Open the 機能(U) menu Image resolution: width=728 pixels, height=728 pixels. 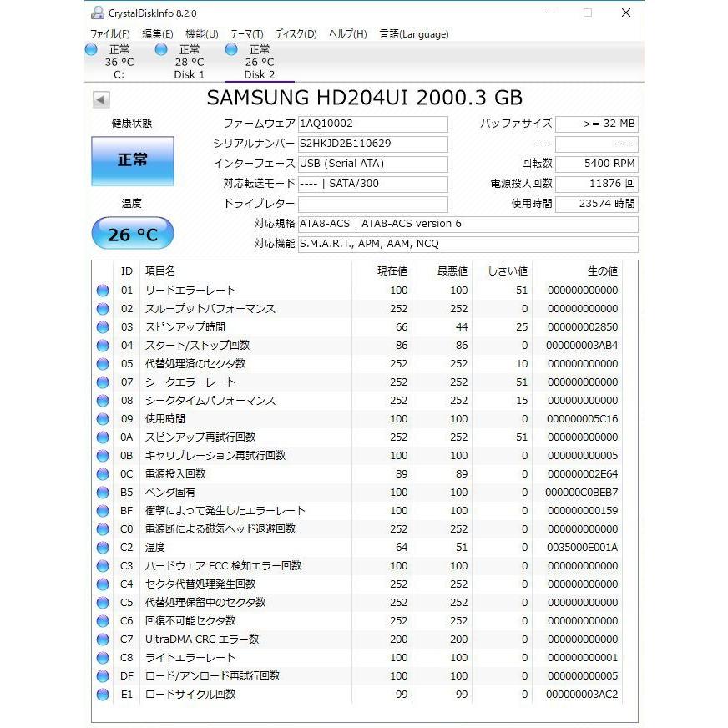point(201,34)
